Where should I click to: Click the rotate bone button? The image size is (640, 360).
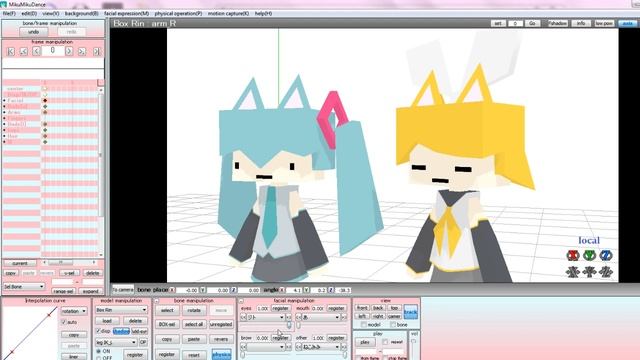pyautogui.click(x=194, y=310)
